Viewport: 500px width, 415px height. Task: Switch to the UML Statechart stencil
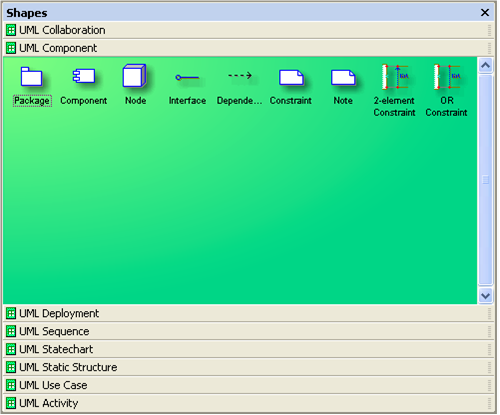pos(56,349)
